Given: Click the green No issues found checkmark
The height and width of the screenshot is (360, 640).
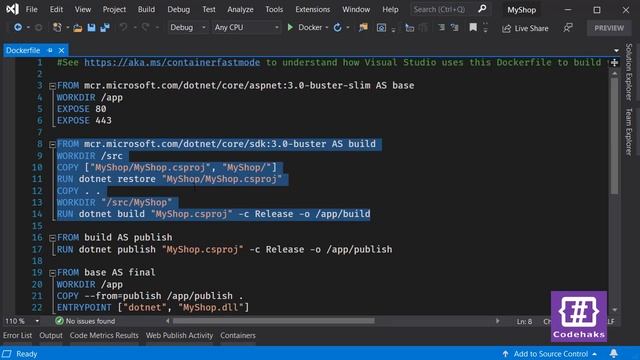Looking at the screenshot, I should [x=59, y=321].
